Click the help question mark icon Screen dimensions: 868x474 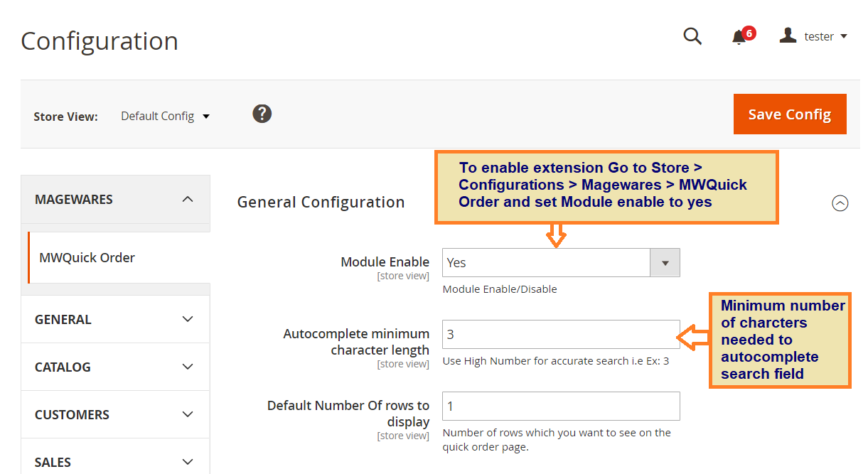pos(262,114)
